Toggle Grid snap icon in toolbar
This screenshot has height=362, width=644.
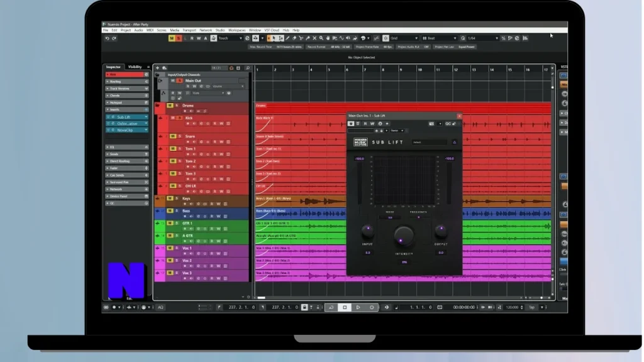pyautogui.click(x=386, y=38)
